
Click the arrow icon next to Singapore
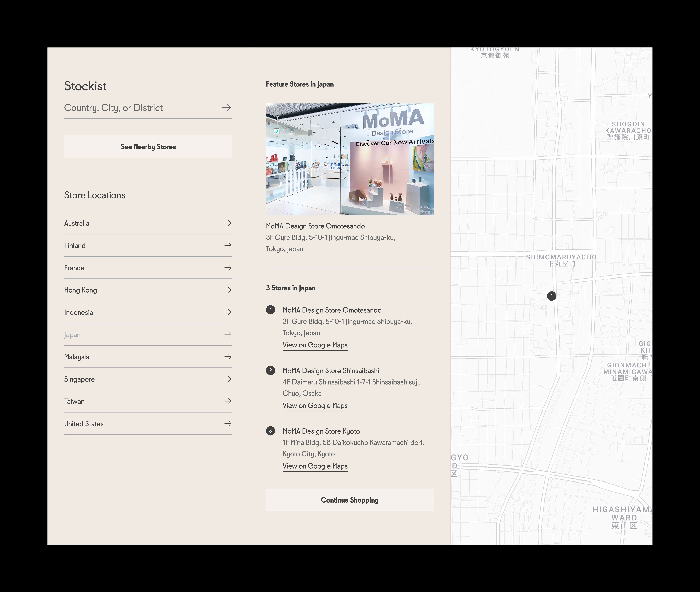[x=228, y=379]
